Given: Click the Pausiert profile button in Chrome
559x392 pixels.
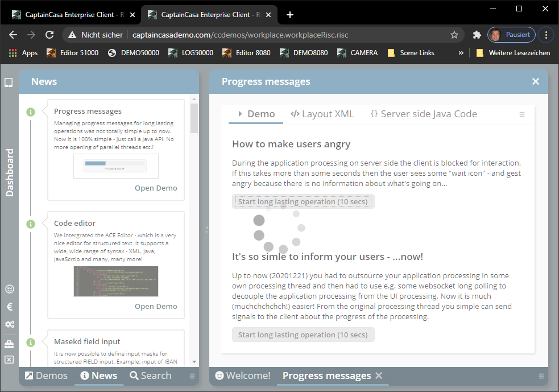Looking at the screenshot, I should click(511, 35).
